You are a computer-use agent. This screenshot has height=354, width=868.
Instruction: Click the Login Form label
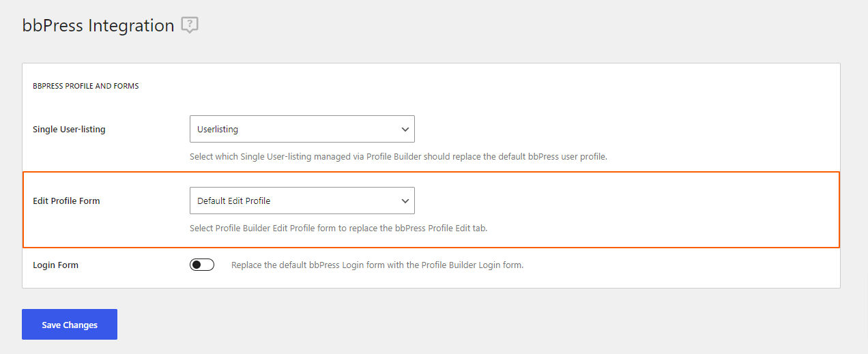tap(55, 265)
